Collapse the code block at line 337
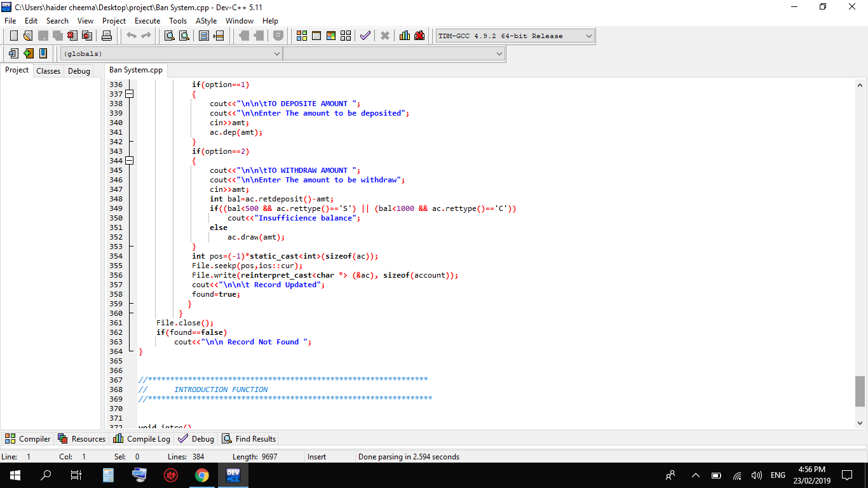This screenshot has height=488, width=868. click(130, 94)
